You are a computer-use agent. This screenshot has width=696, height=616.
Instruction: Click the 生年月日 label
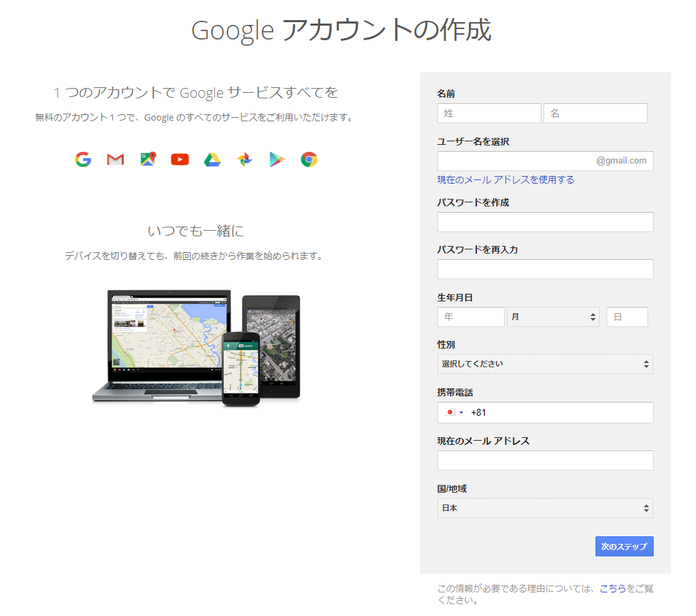(x=455, y=297)
